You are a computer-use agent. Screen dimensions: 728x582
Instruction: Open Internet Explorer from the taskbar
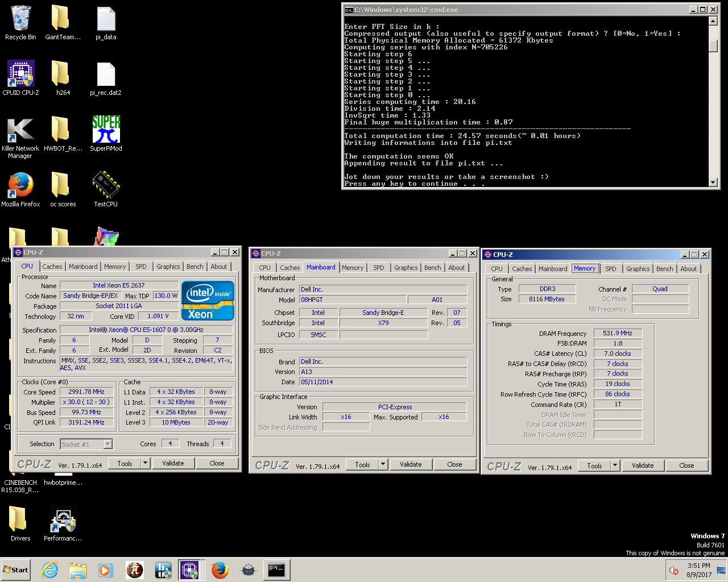[x=50, y=570]
